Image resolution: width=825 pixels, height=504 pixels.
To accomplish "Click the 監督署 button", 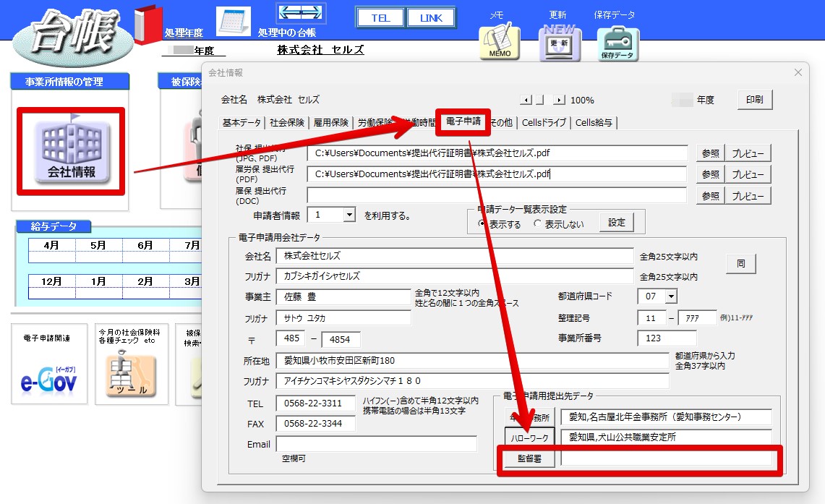I will click(529, 458).
